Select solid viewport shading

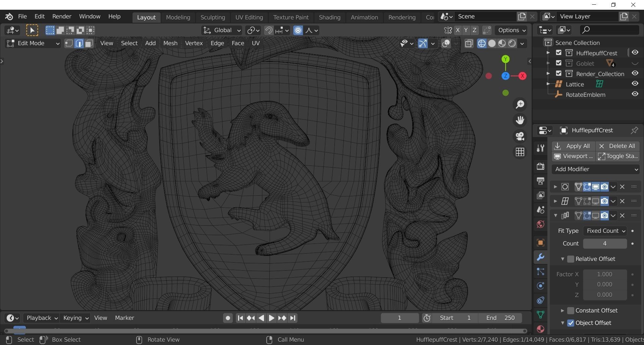coord(492,44)
